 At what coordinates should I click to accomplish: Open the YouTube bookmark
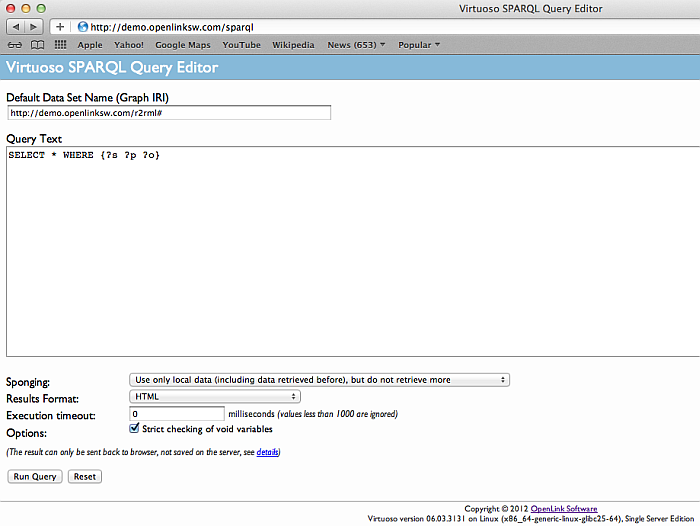pyautogui.click(x=242, y=45)
